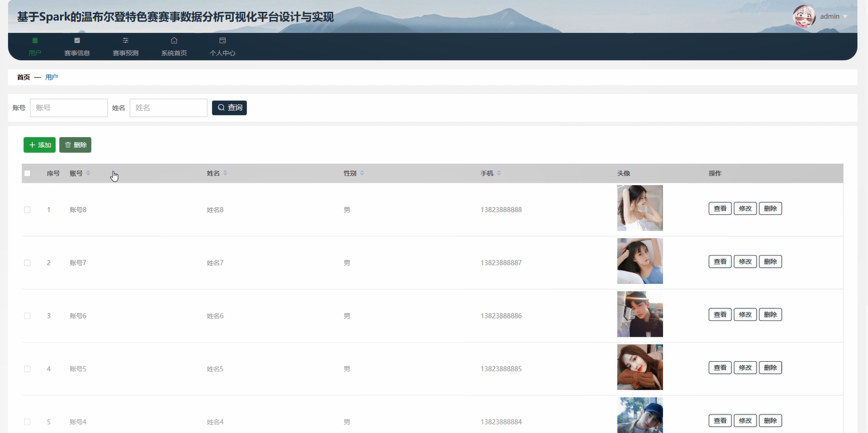Image resolution: width=868 pixels, height=433 pixels.
Task: Click the admin avatar picture
Action: [804, 17]
